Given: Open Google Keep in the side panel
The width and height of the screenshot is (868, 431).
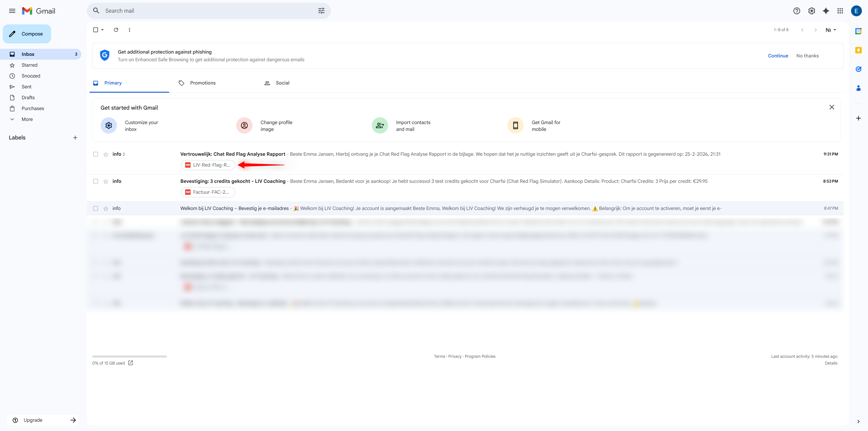Looking at the screenshot, I should point(858,50).
